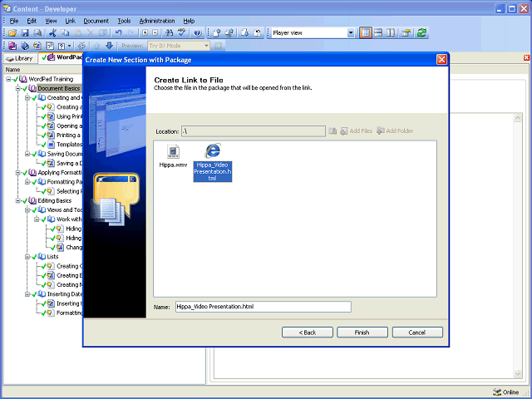532x399 pixels.
Task: Collapse the Editing Basics node
Action: [x=17, y=201]
